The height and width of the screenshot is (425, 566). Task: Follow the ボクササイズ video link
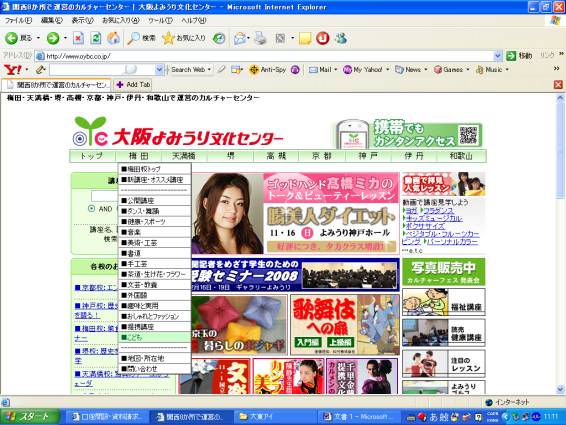click(x=425, y=226)
